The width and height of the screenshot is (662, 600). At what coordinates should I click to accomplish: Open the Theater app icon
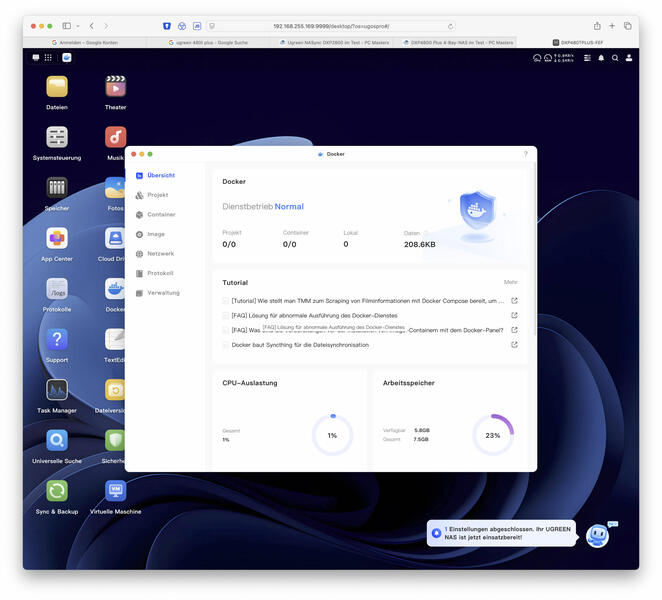click(x=115, y=87)
